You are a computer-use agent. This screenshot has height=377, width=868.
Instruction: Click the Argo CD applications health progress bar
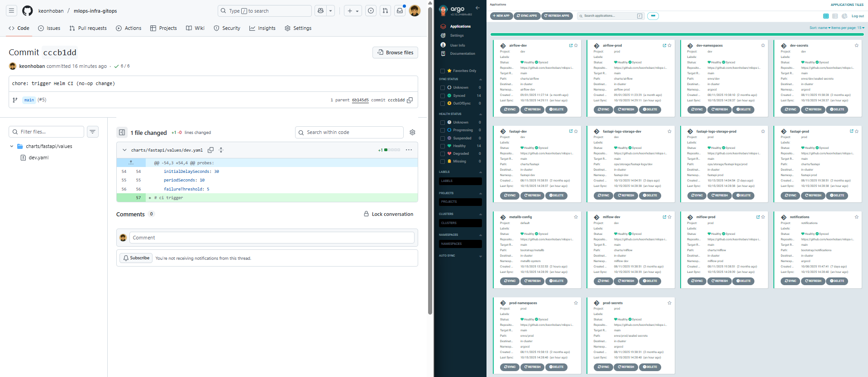click(x=677, y=34)
